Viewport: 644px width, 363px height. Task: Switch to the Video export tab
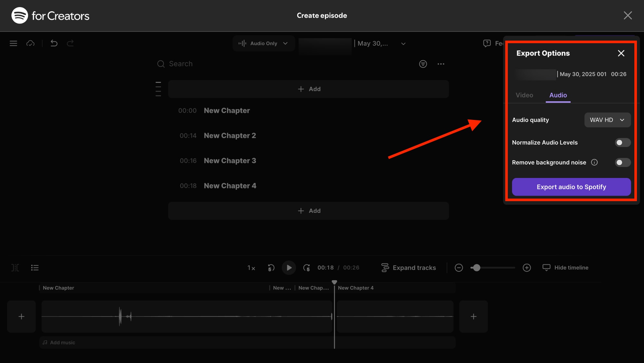(x=524, y=95)
